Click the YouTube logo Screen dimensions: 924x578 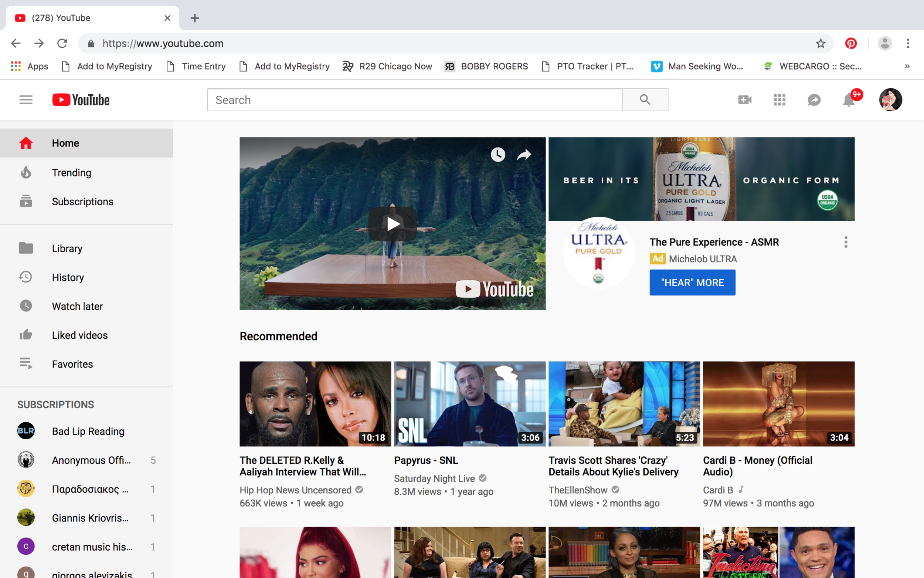point(81,100)
